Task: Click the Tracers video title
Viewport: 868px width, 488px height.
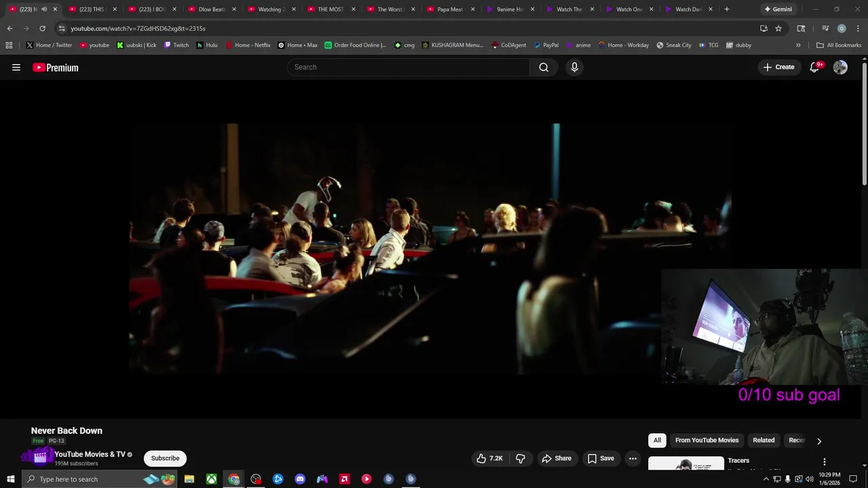Action: click(x=738, y=460)
